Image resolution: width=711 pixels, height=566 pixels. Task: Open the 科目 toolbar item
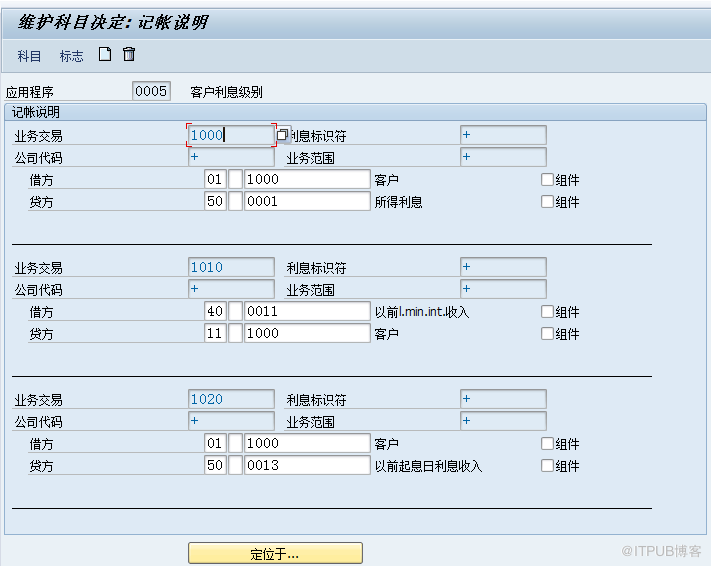(30, 56)
